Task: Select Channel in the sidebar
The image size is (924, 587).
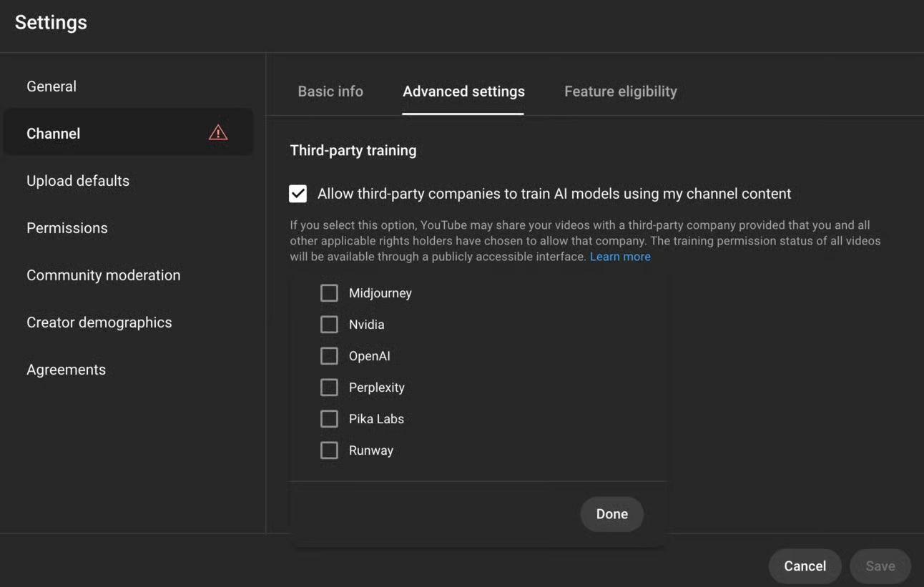Action: pos(53,133)
